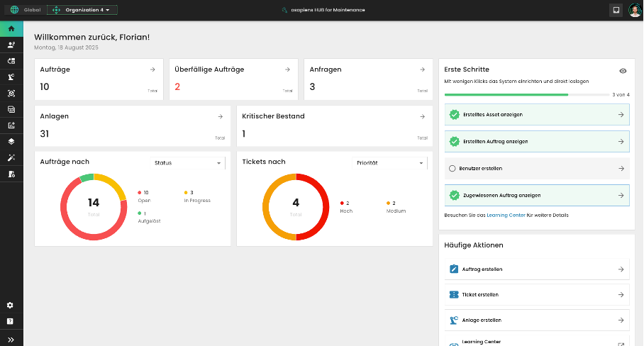Open the notifications icon in the top bar
The height and width of the screenshot is (346, 644).
[x=616, y=10]
